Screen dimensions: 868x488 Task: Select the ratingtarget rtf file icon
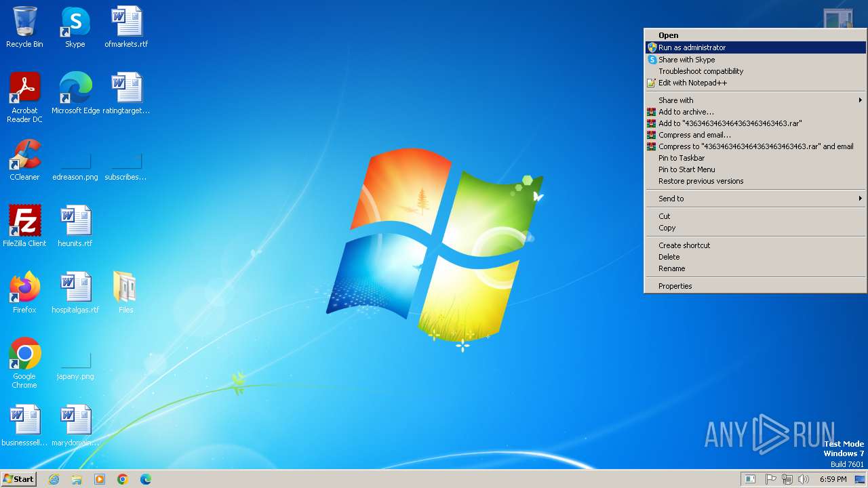point(126,94)
